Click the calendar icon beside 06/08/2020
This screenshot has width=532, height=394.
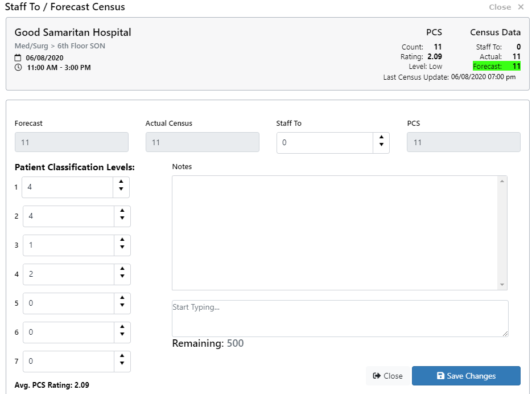coord(18,57)
